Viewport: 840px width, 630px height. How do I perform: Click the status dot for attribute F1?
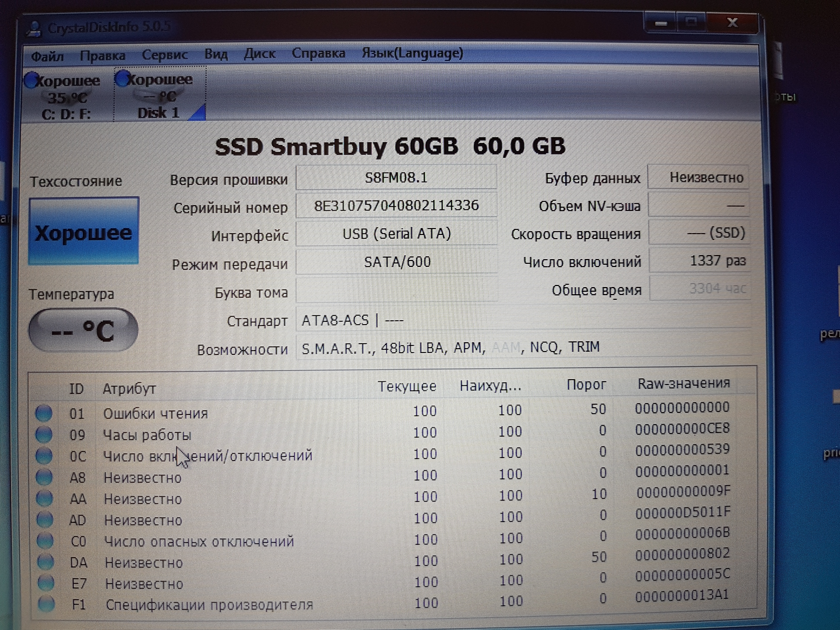coord(46,604)
